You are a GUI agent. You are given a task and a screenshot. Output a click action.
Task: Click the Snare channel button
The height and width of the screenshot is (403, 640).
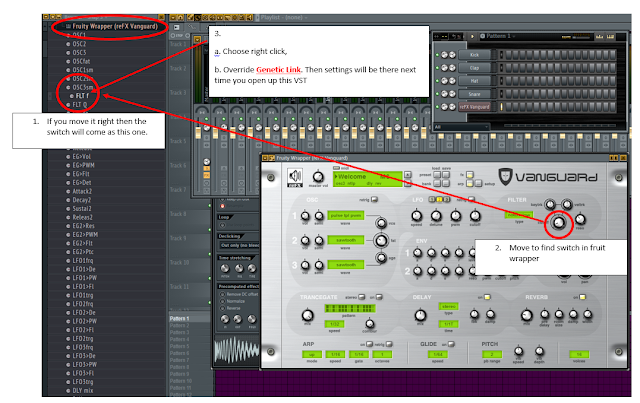pos(474,94)
